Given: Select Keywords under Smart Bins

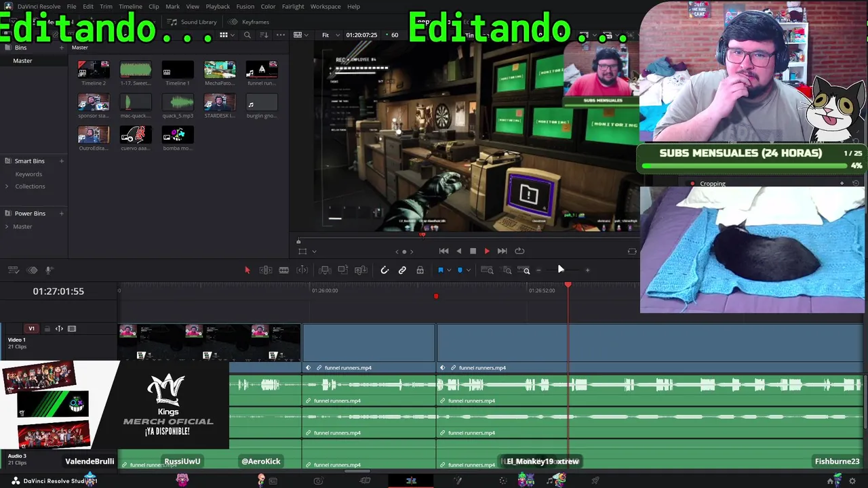Looking at the screenshot, I should pos(28,174).
